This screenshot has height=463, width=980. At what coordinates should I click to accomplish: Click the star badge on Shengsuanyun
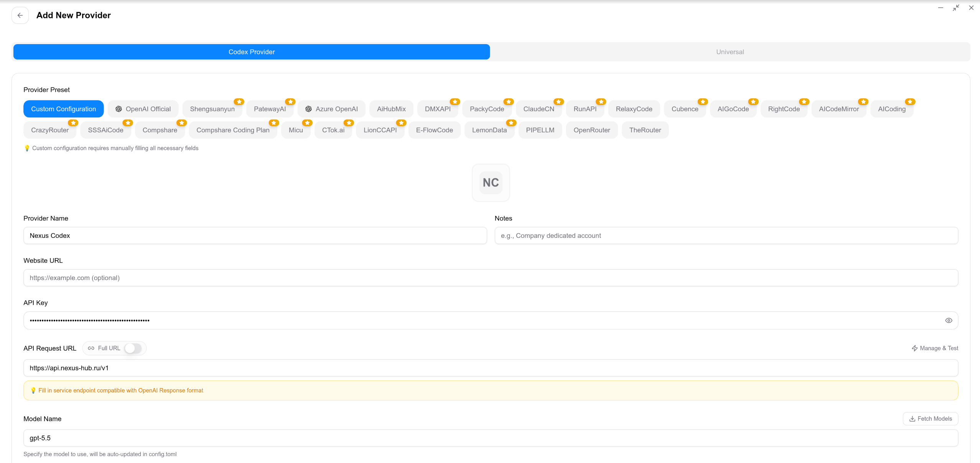[x=239, y=102]
